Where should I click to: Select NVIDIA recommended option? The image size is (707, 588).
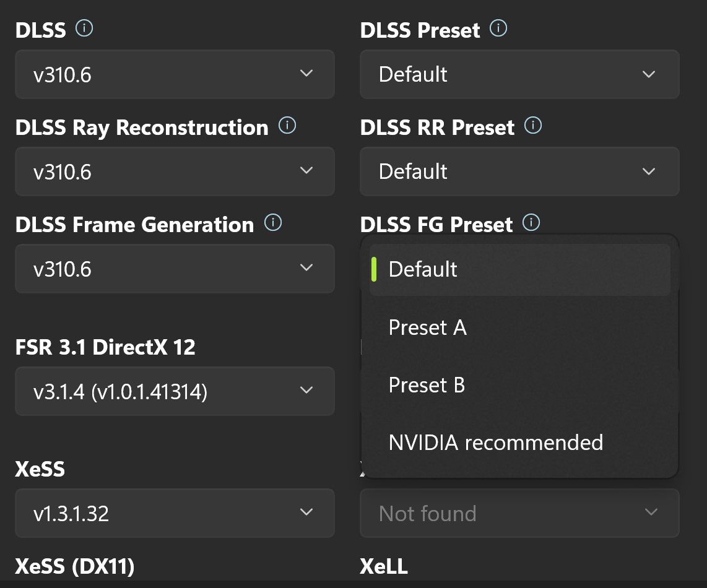(x=520, y=443)
